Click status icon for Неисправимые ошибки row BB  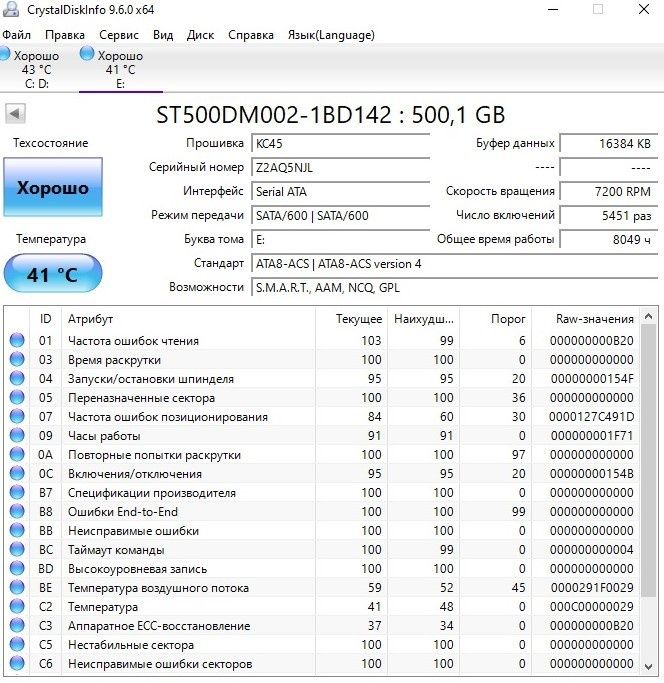click(17, 531)
